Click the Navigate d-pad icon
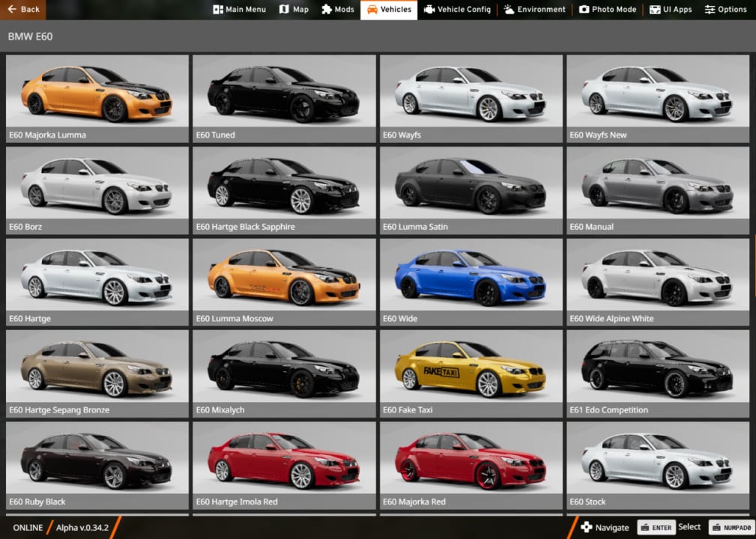This screenshot has height=539, width=756. [586, 528]
